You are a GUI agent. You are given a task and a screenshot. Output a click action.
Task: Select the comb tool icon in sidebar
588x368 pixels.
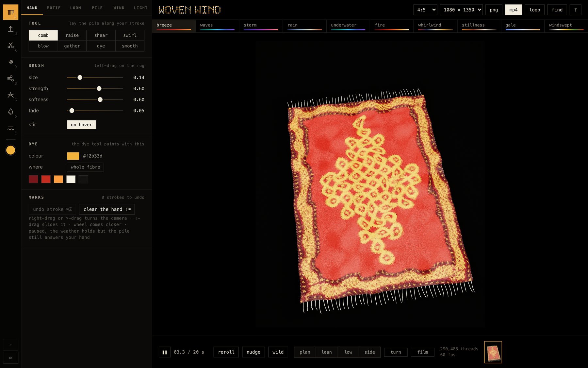coord(10,12)
